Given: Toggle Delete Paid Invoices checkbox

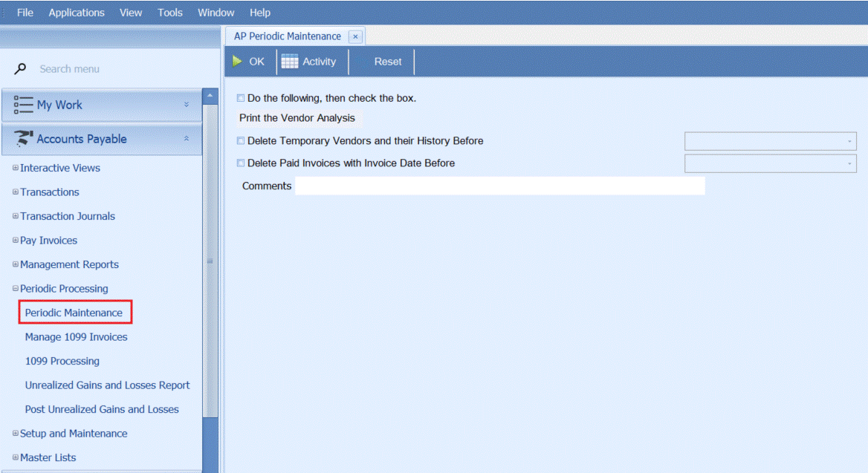Looking at the screenshot, I should [x=240, y=163].
